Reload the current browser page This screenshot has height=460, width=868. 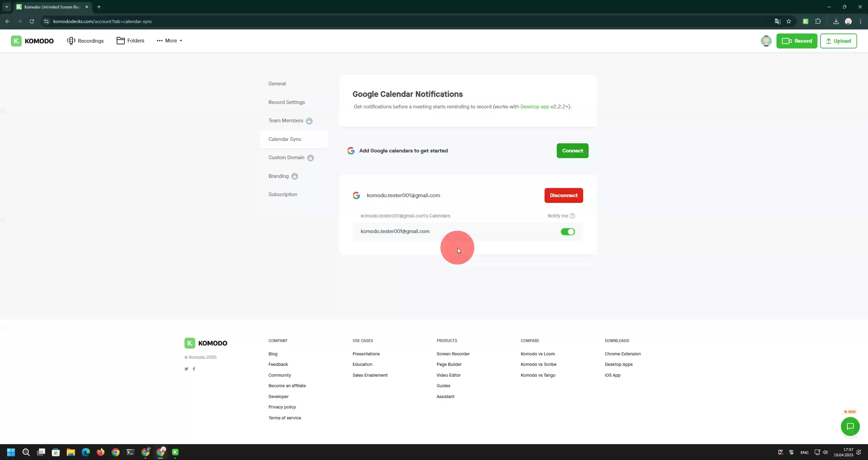tap(32, 21)
